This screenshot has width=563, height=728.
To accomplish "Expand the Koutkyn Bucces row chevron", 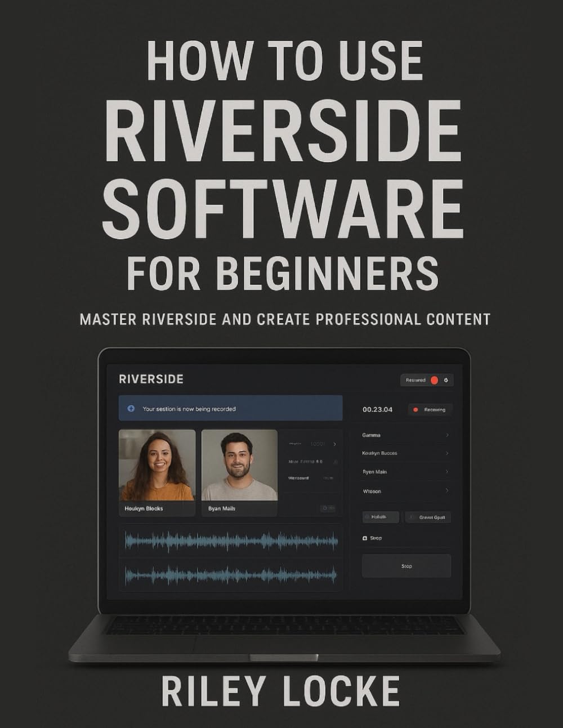I will (x=447, y=453).
